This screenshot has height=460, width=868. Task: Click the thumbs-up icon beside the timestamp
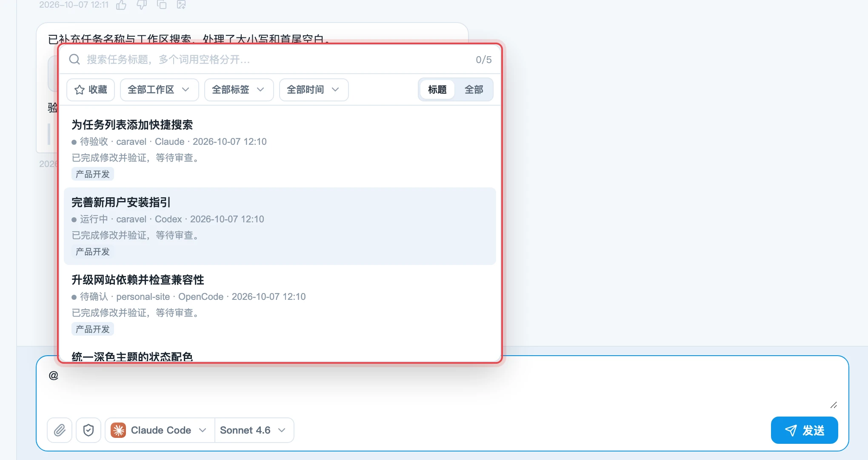click(x=121, y=5)
